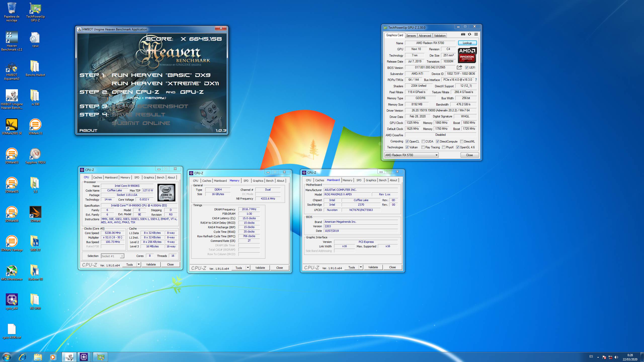This screenshot has height=362, width=644.
Task: Select the 3DMark Vantage desktop icon
Action: point(12,244)
